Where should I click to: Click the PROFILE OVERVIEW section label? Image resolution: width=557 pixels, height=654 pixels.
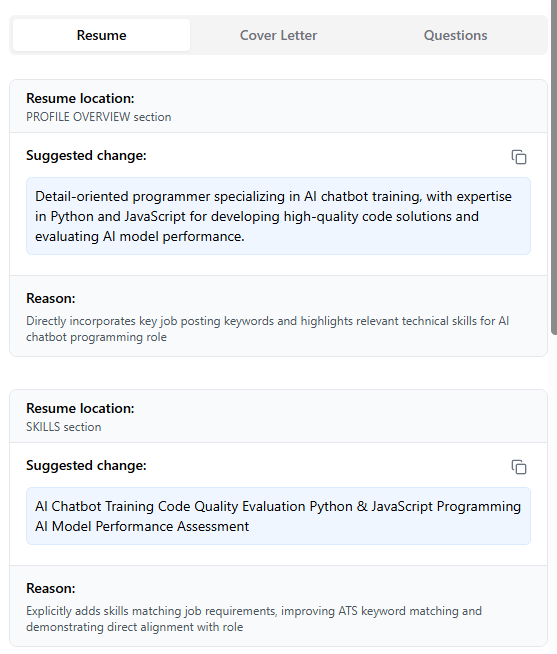(98, 117)
